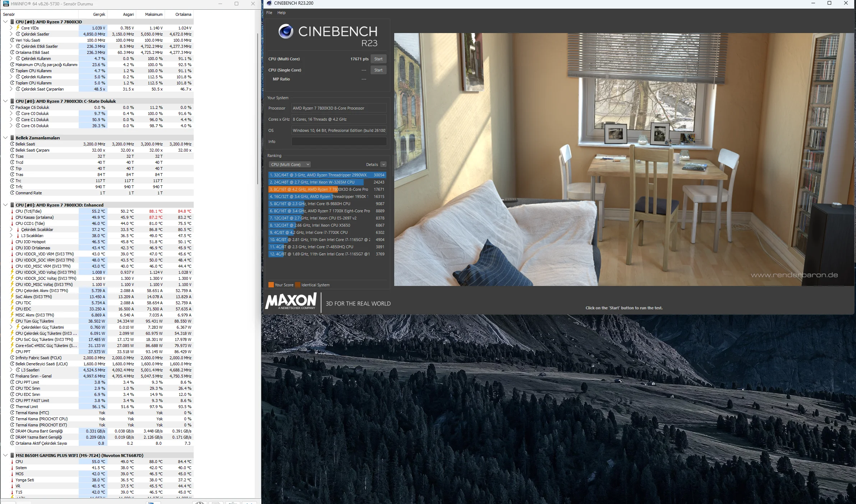Expand the L3 Saatleri sensor row
Screen dimensions: 856x504
(x=11, y=370)
